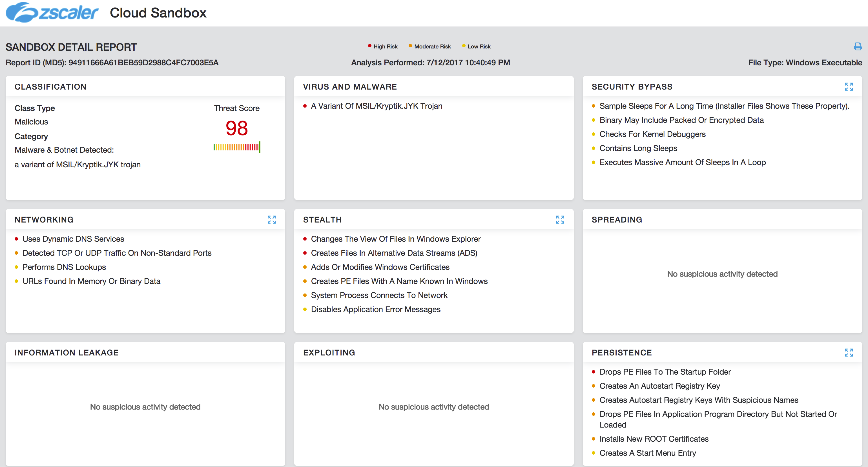
Task: Click the print report icon
Action: tap(858, 46)
